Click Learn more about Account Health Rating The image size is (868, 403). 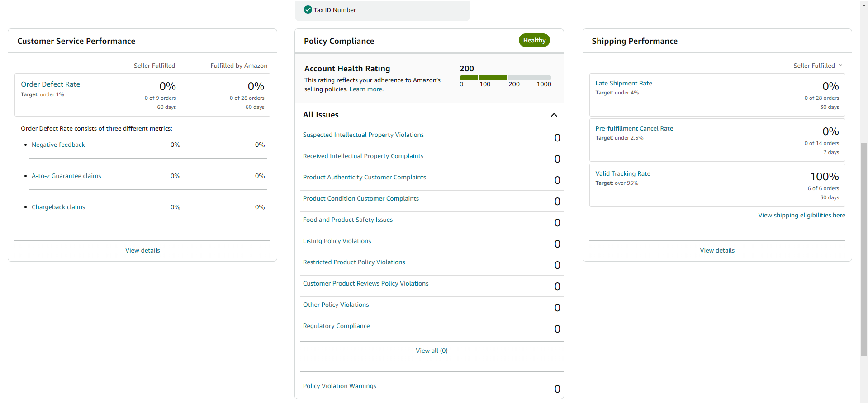click(366, 89)
